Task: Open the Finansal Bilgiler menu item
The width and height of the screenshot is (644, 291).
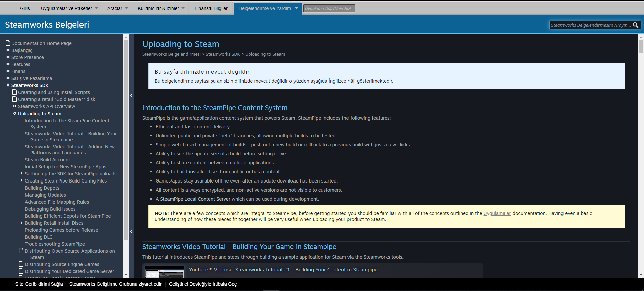Action: [211, 8]
